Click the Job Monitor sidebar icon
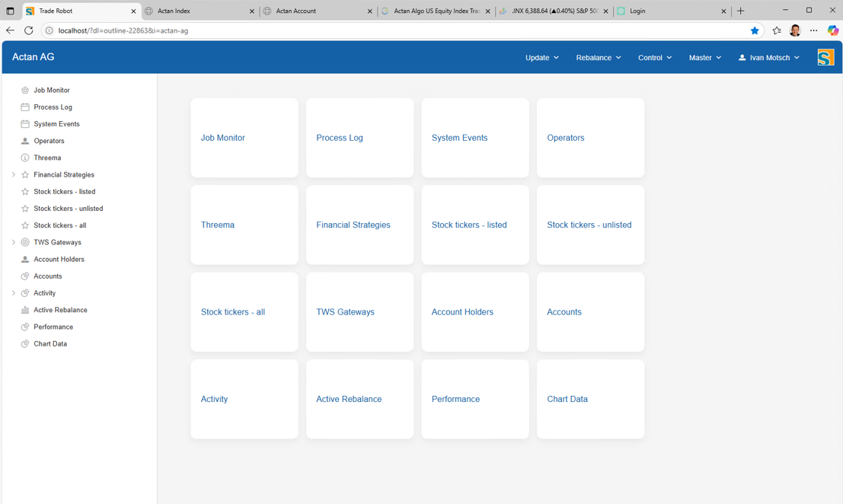 click(24, 91)
